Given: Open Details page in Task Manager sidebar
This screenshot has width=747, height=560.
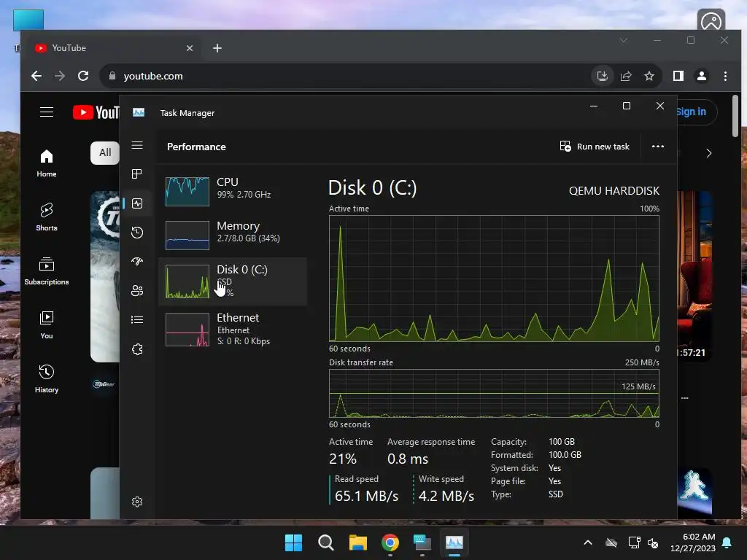Looking at the screenshot, I should [137, 319].
